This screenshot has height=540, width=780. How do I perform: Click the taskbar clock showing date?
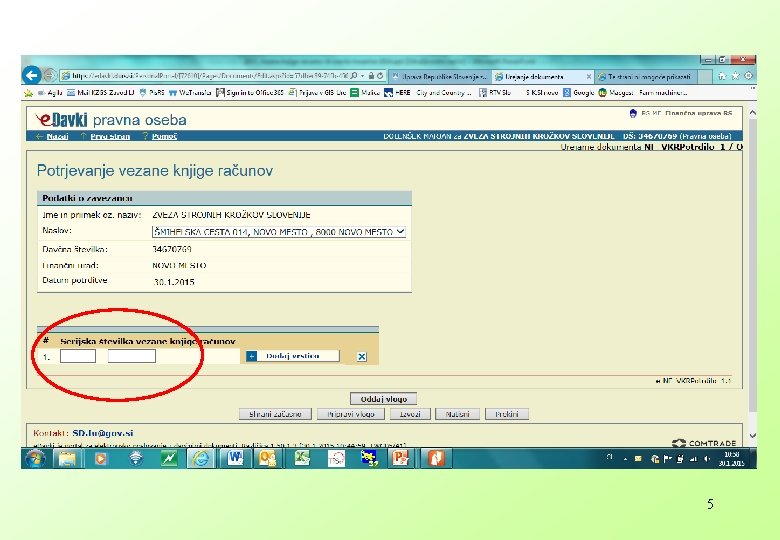pyautogui.click(x=731, y=459)
